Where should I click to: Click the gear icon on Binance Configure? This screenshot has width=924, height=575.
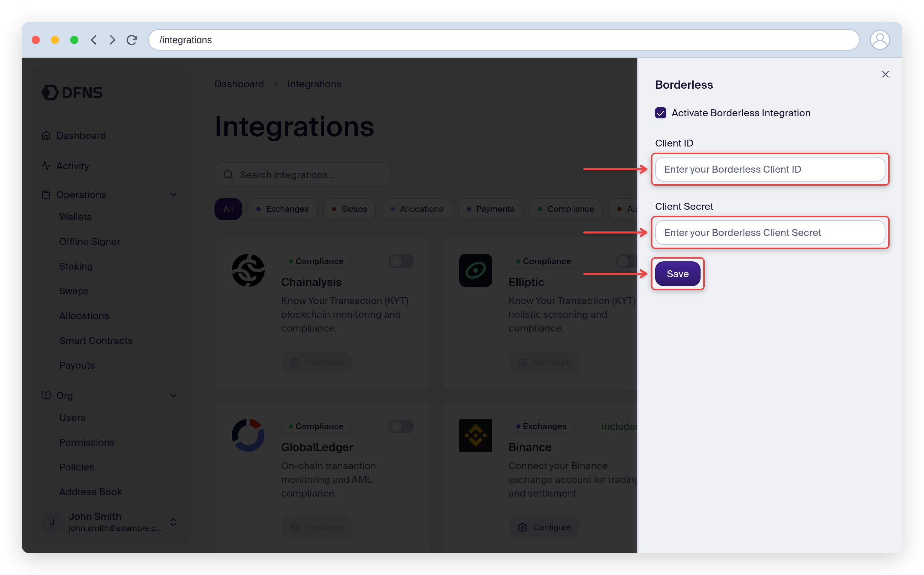[522, 528]
